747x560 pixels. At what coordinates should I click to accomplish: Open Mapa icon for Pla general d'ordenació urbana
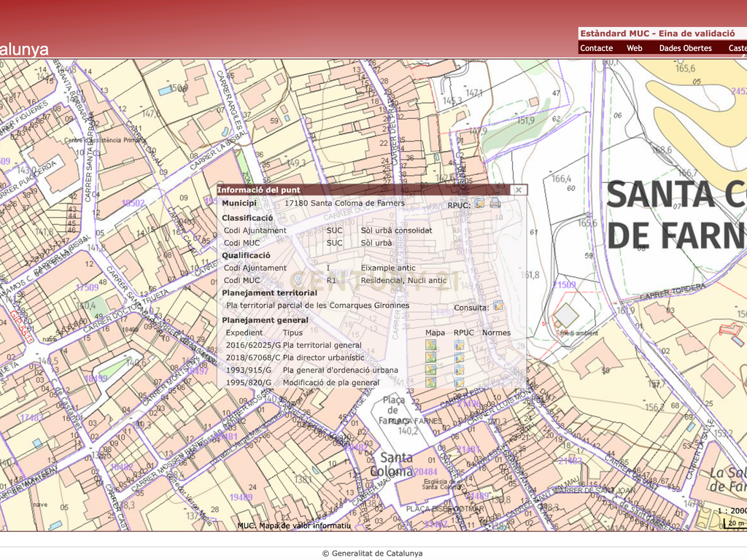430,370
